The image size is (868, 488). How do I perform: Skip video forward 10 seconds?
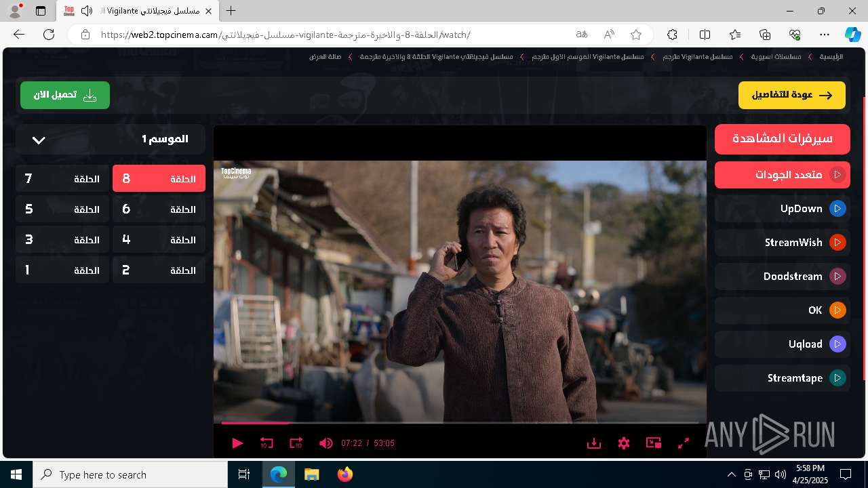tap(296, 443)
